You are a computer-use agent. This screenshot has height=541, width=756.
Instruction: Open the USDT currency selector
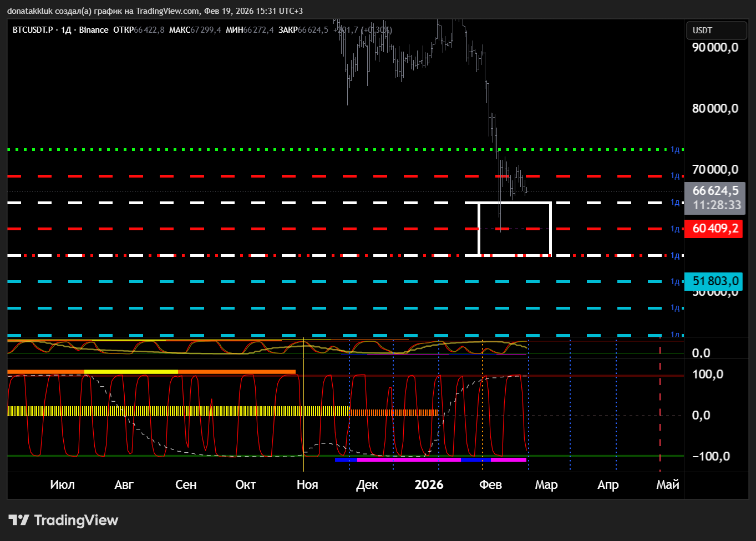716,31
